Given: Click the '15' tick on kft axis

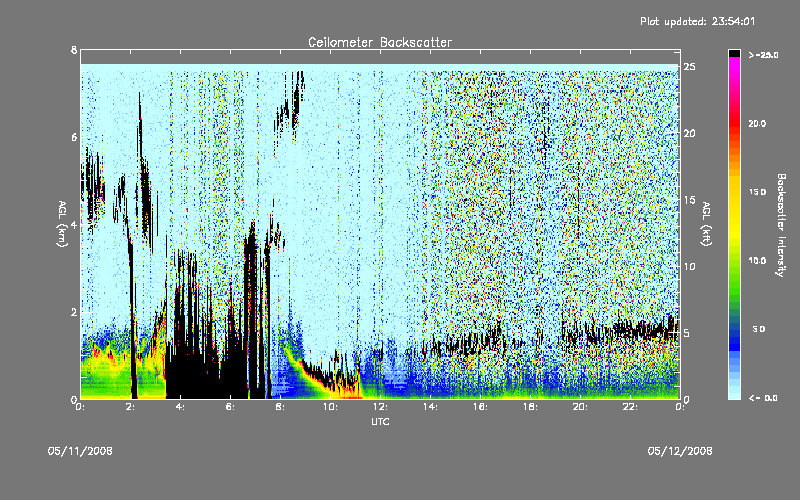Looking at the screenshot, I should click(x=690, y=200).
